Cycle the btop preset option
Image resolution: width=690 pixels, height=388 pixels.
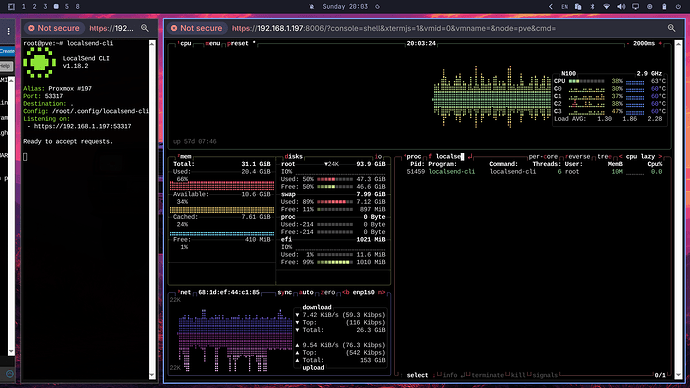(240, 44)
